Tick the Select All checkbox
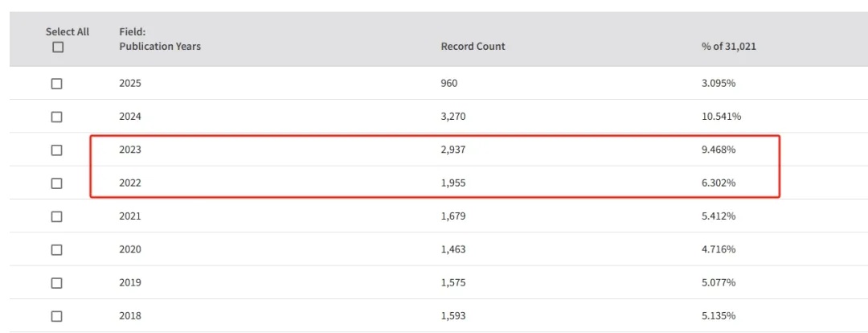The image size is (868, 333). point(57,47)
